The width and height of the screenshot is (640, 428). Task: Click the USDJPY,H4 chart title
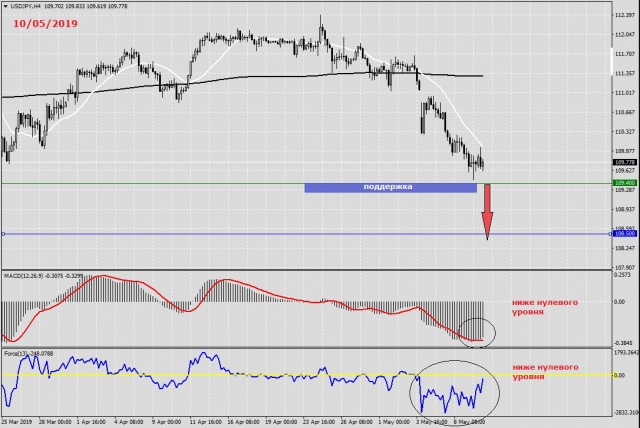[x=32, y=5]
